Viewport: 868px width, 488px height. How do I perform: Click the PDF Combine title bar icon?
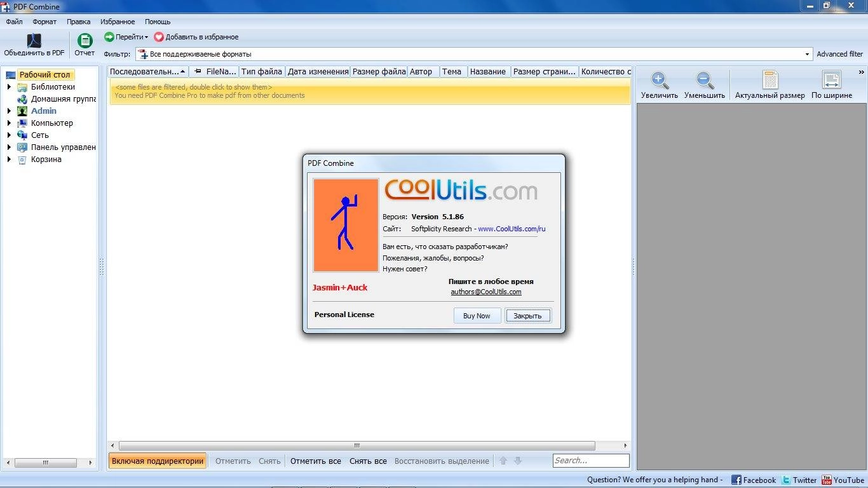[x=6, y=6]
